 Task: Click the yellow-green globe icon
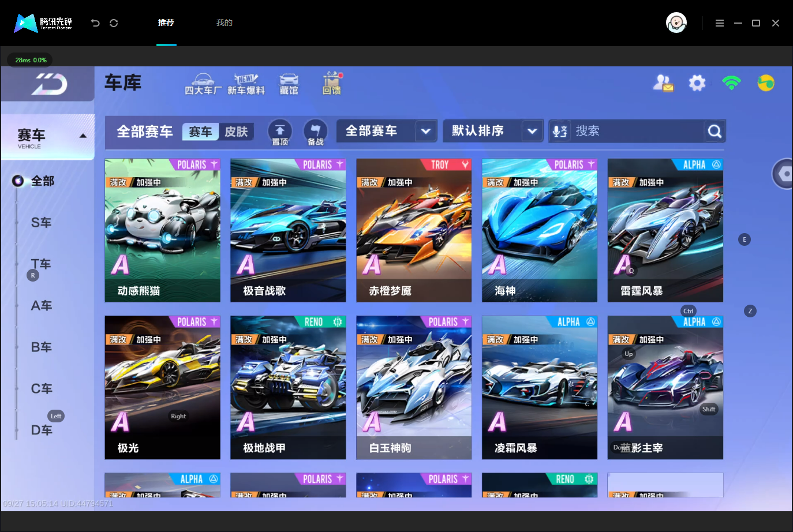(766, 83)
